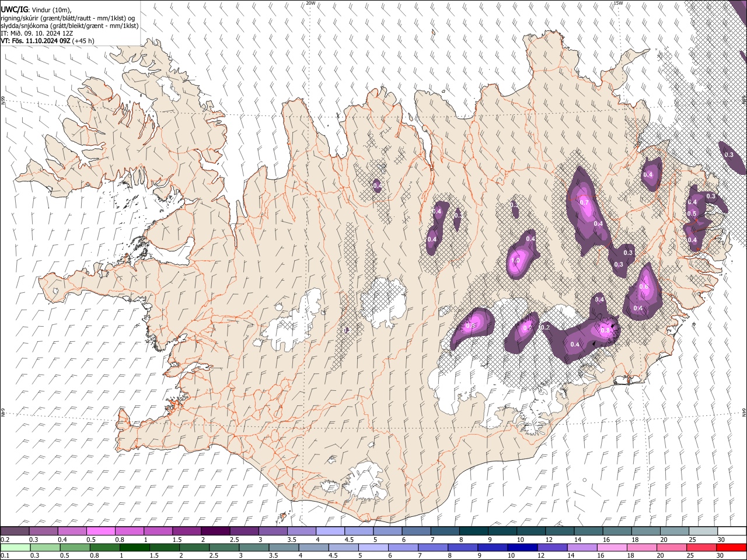The height and width of the screenshot is (560, 747).
Task: Pick the red 30 swatch in rain legend
Action: [x=731, y=548]
